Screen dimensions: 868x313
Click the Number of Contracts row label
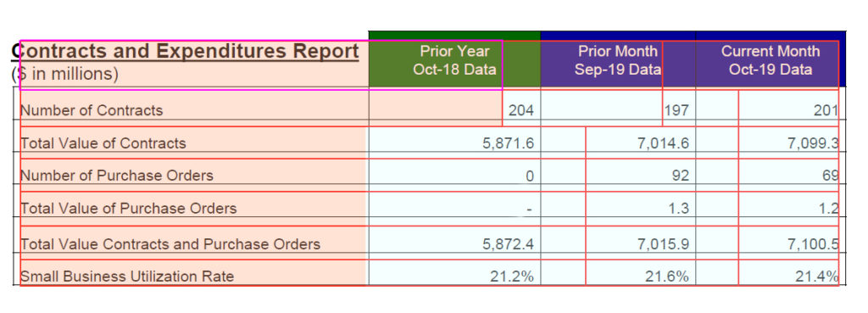pos(92,110)
